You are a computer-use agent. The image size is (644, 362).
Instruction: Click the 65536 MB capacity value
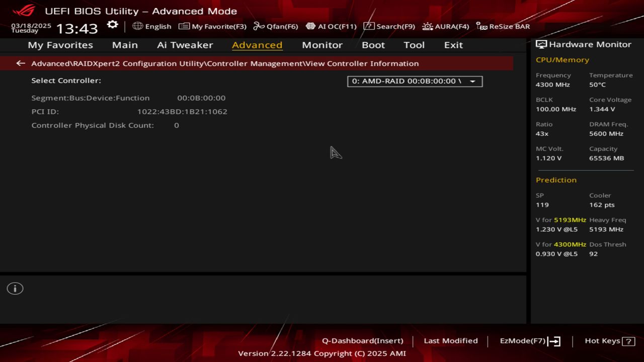(x=607, y=158)
